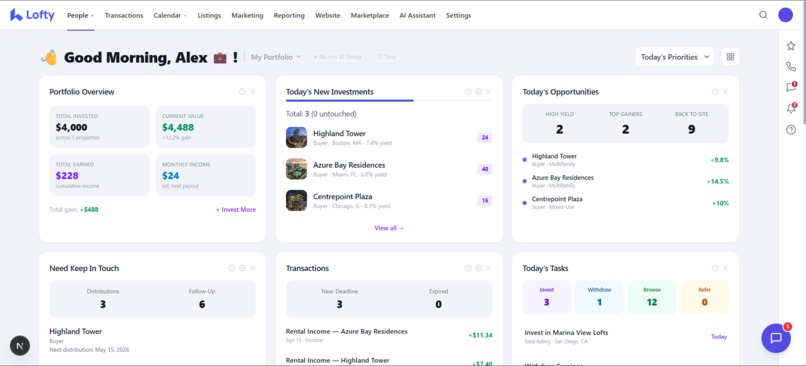Open the Reporting menu

289,15
